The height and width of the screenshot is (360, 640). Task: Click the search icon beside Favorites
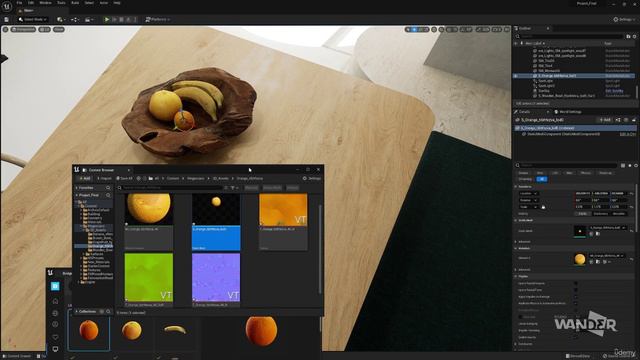coord(108,188)
